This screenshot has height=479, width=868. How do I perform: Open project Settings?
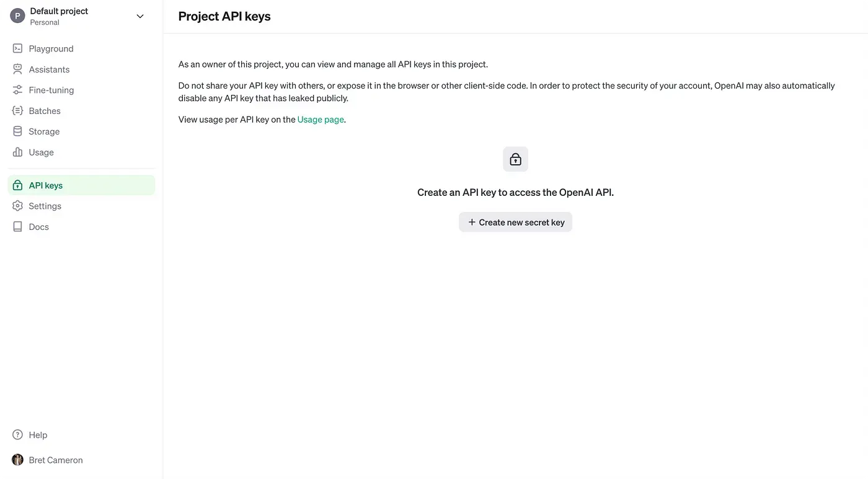(81, 206)
